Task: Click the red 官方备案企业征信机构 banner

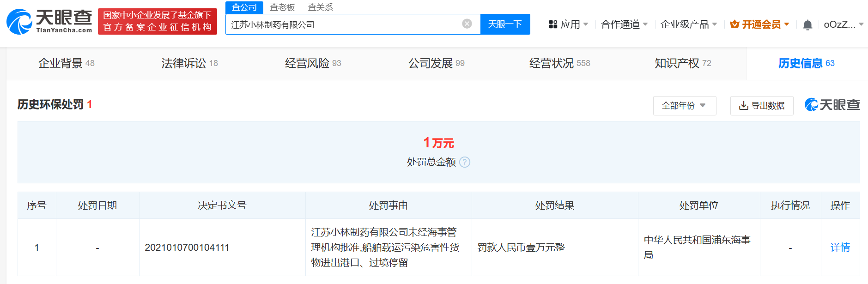Action: point(158,21)
